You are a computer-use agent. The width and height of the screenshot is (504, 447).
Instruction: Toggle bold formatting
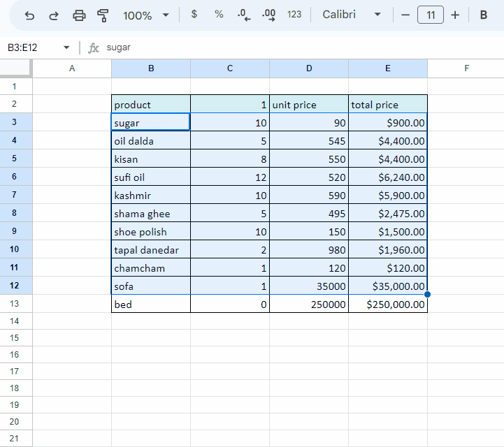484,15
